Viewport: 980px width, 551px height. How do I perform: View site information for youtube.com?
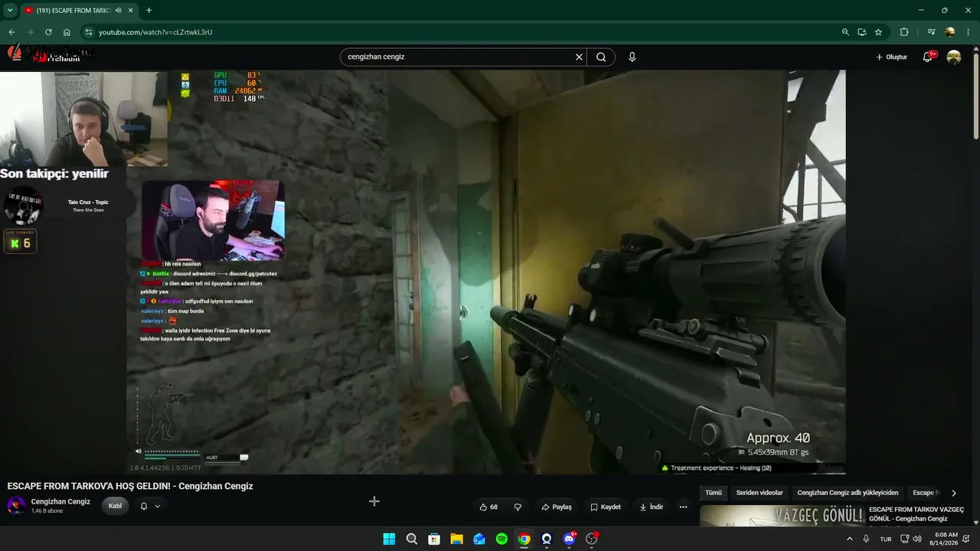coord(88,32)
